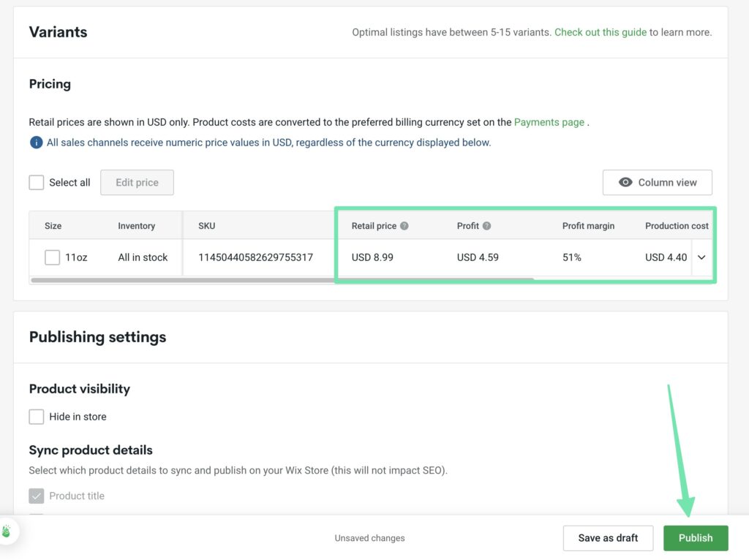Image resolution: width=749 pixels, height=560 pixels.
Task: Click the SKU column header
Action: point(206,226)
